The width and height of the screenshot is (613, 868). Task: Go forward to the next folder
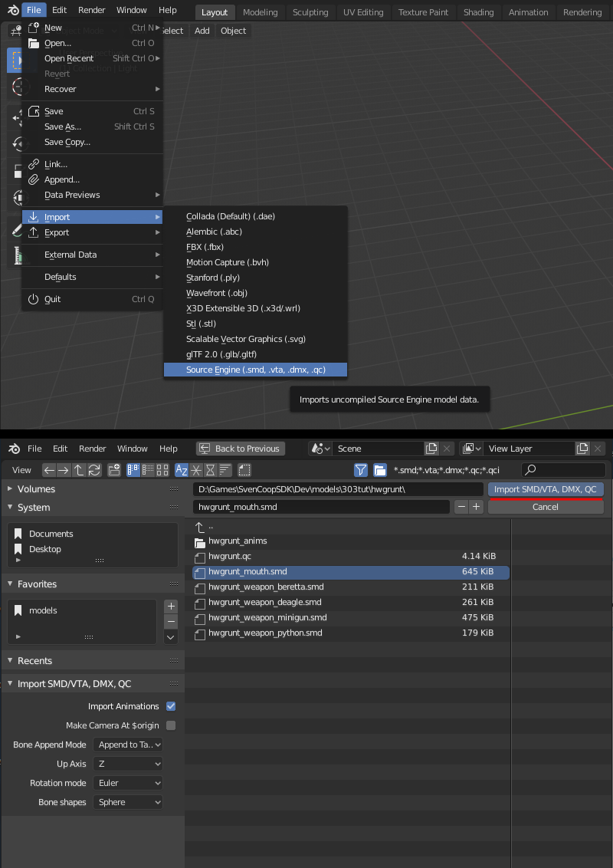point(64,470)
